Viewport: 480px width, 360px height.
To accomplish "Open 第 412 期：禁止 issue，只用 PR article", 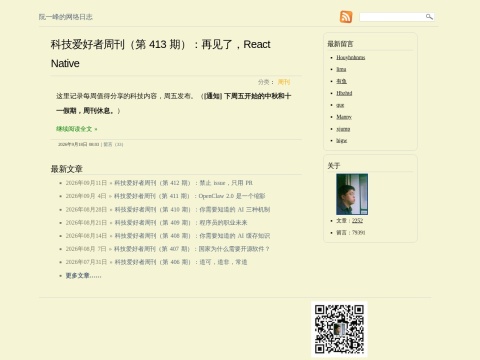I will coord(183,183).
